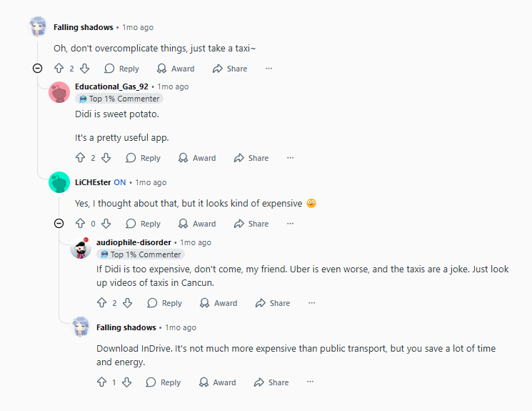The image size is (532, 411).
Task: Reply to the "just take a taxi" comment
Action: pyautogui.click(x=121, y=69)
